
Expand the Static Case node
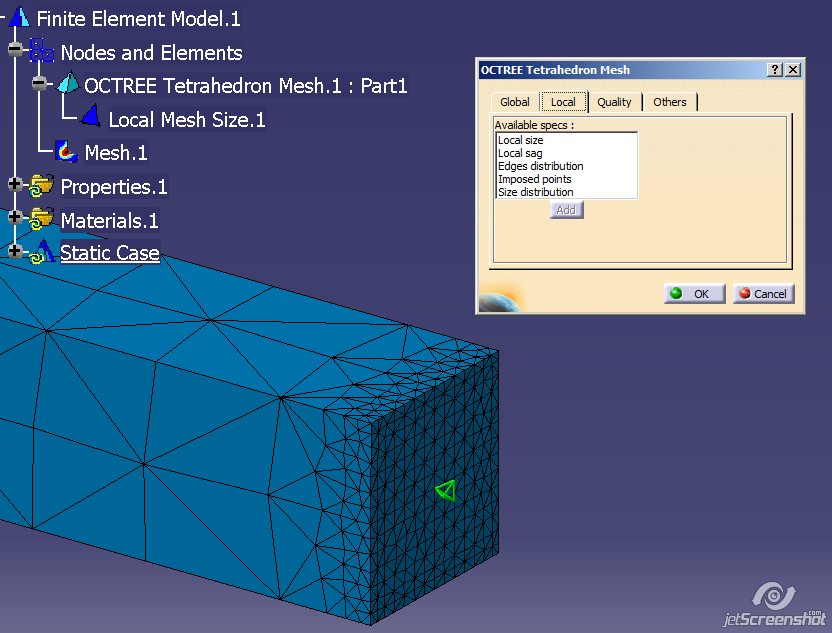15,250
